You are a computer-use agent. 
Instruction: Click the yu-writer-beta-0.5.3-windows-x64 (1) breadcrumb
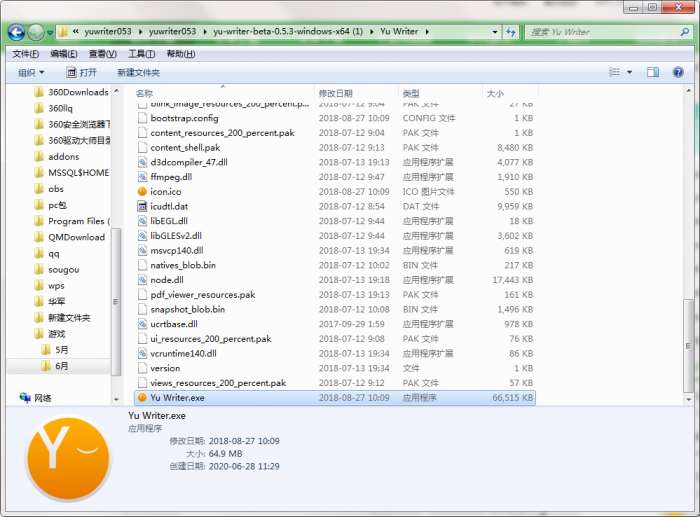point(288,32)
